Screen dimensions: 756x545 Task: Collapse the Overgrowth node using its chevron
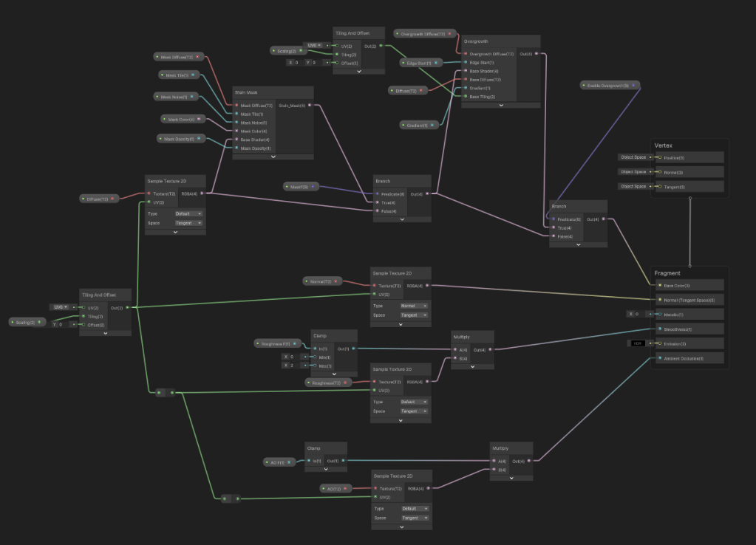point(500,105)
